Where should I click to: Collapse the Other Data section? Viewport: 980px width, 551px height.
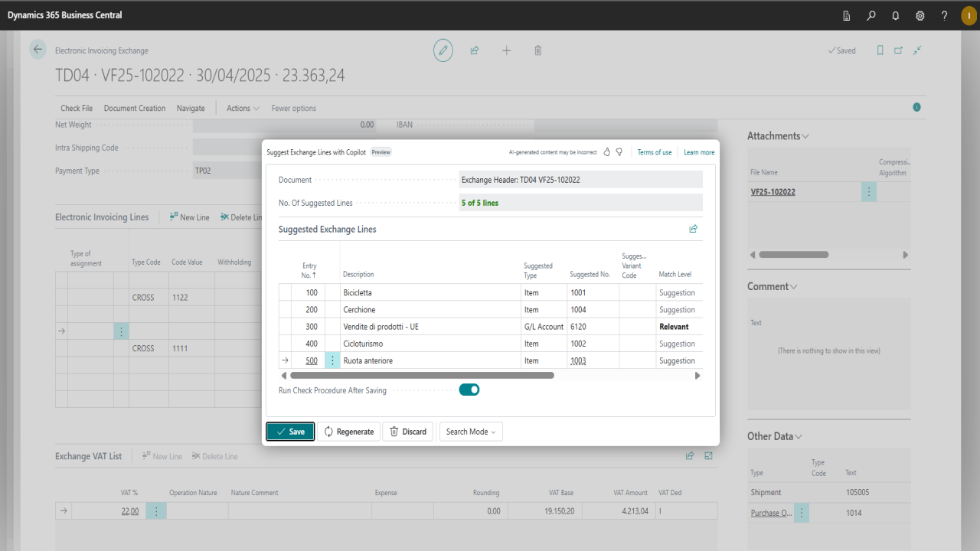click(775, 436)
